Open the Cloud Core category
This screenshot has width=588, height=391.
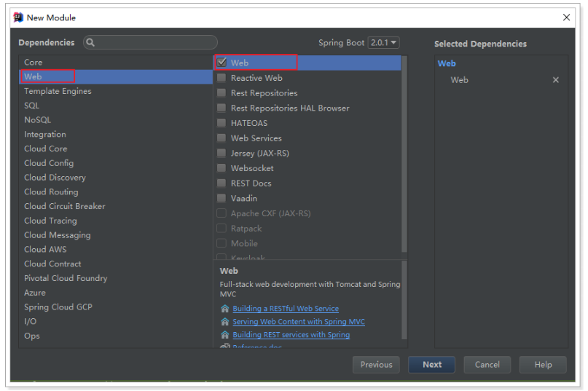pyautogui.click(x=116, y=149)
